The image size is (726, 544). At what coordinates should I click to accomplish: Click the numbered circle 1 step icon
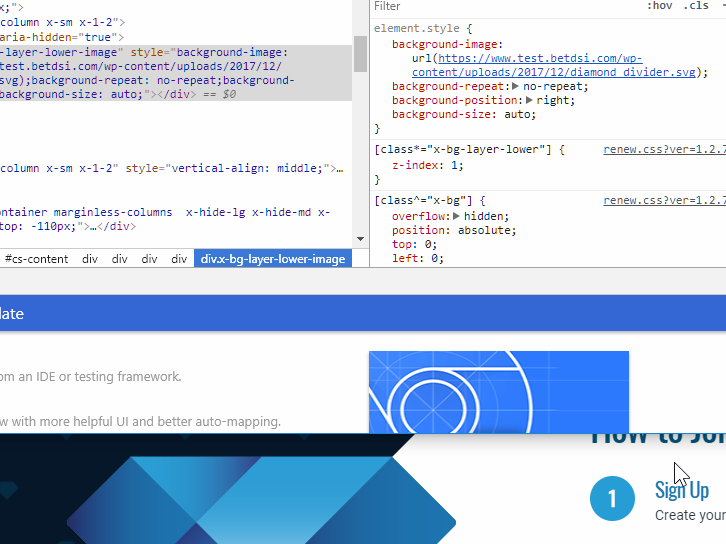click(612, 499)
